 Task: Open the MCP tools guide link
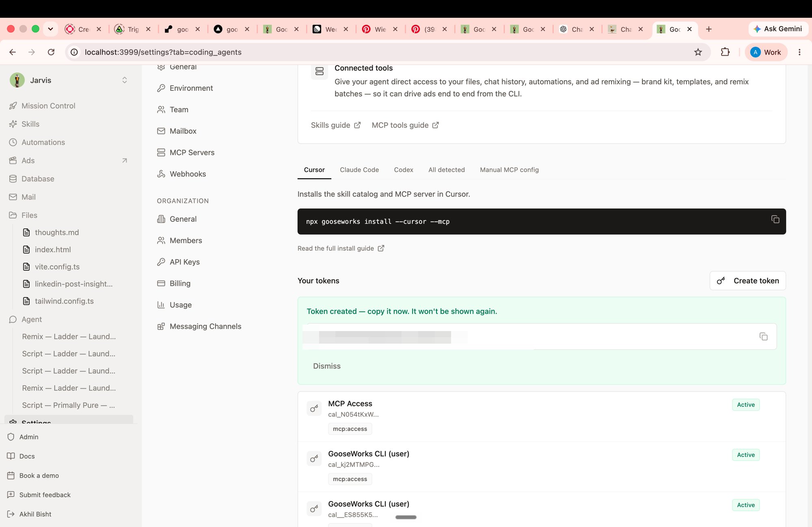click(x=405, y=125)
